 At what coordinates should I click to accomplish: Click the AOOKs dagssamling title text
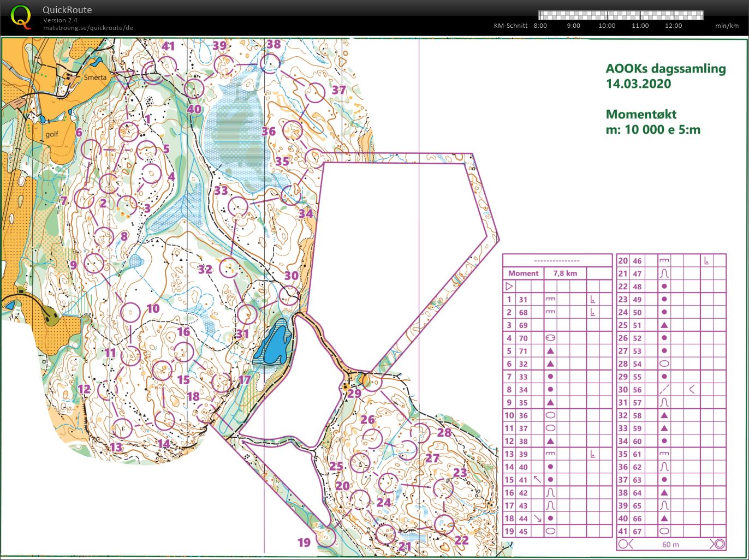tap(665, 69)
